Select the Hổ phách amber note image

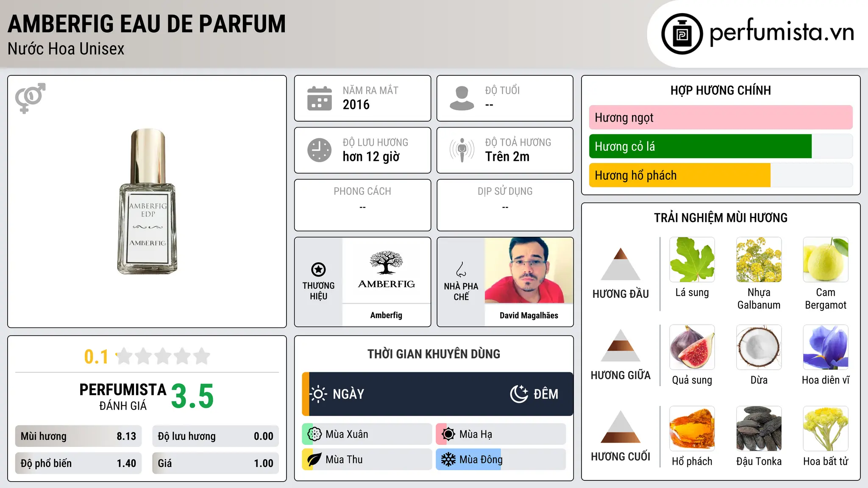[692, 429]
